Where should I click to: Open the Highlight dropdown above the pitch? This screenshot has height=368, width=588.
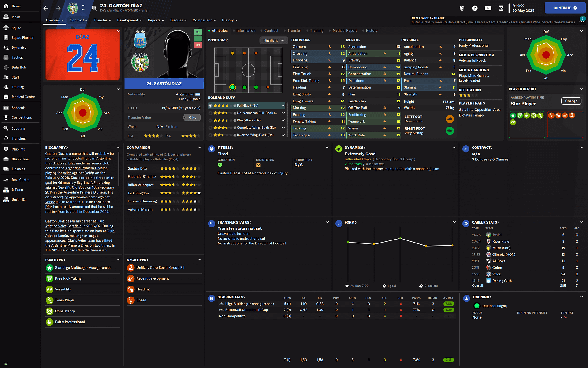[x=273, y=40]
